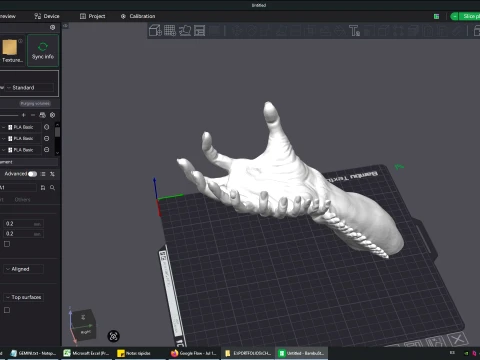Click the second 0.2 value field
This screenshot has width=480, height=360.
click(x=23, y=234)
